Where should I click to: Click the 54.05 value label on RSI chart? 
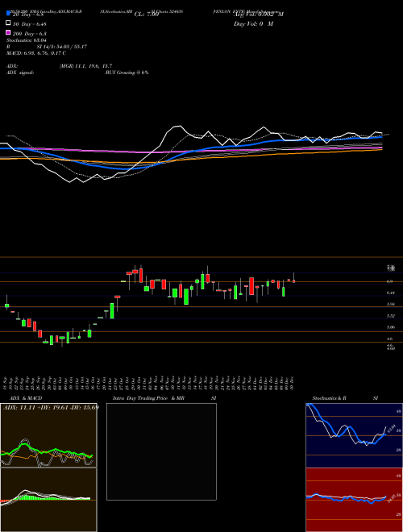(x=391, y=498)
